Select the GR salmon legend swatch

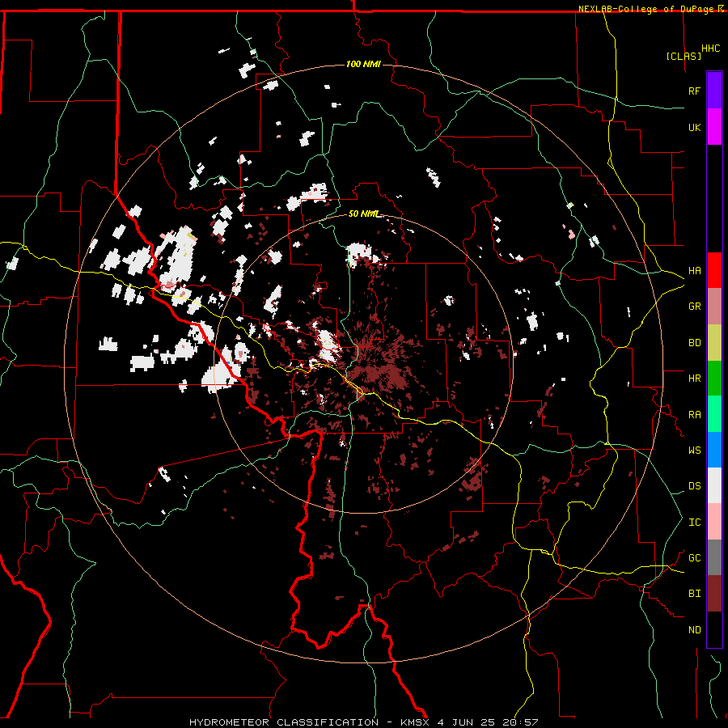pyautogui.click(x=714, y=307)
